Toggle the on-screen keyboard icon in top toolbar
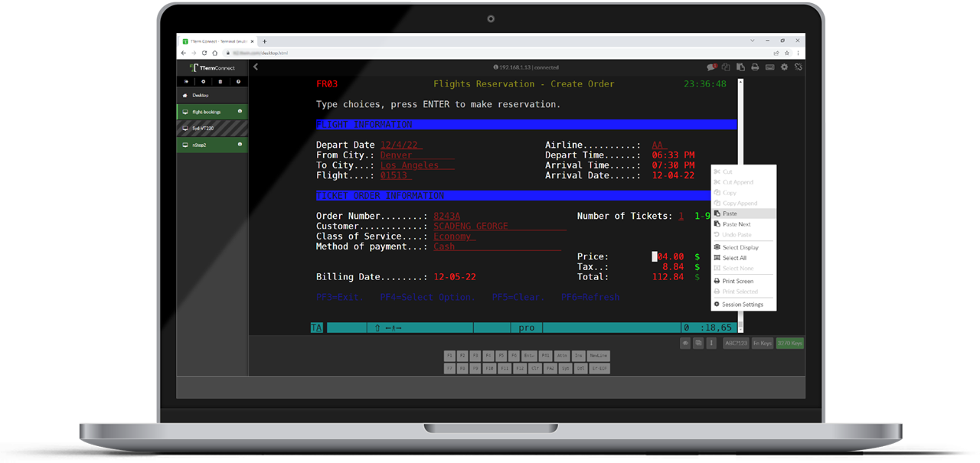 coord(769,67)
